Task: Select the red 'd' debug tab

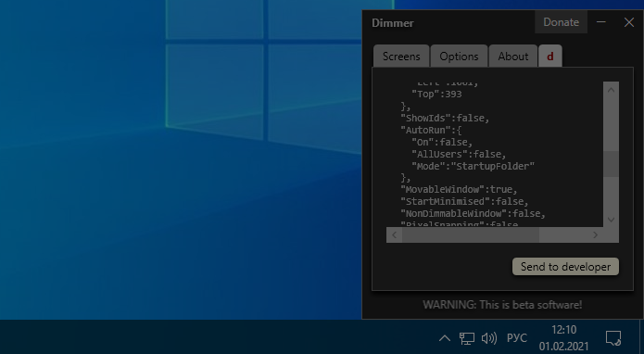Action: tap(549, 57)
